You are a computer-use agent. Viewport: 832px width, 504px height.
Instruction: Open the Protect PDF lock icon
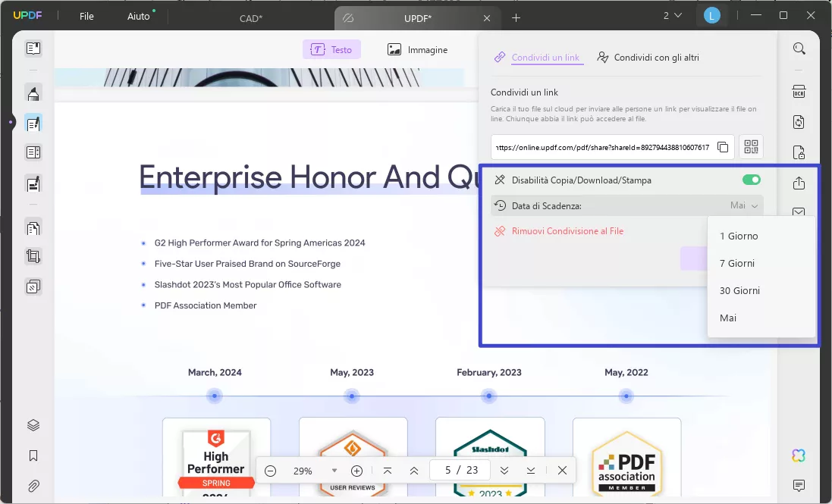[x=799, y=152]
